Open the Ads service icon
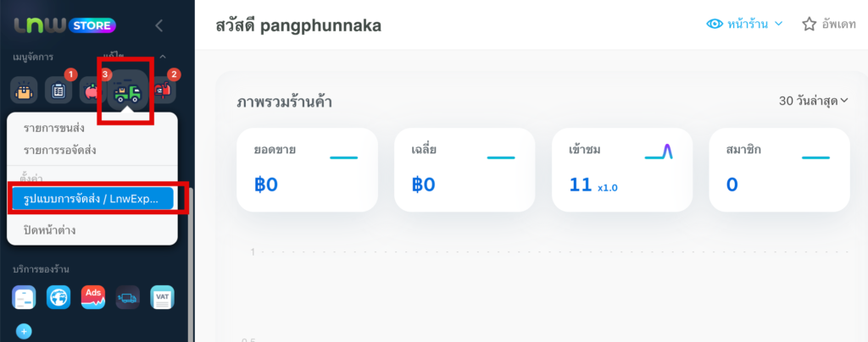868x342 pixels. coord(93,297)
